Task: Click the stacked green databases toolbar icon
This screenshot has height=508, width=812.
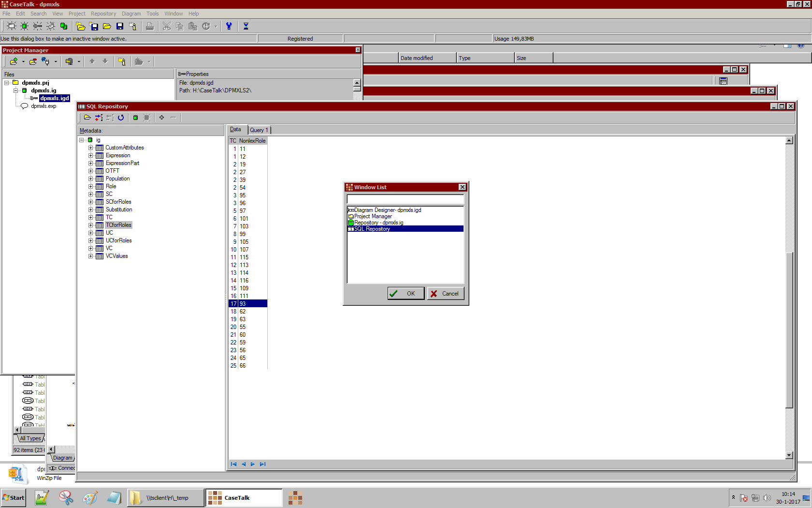Action: click(63, 26)
